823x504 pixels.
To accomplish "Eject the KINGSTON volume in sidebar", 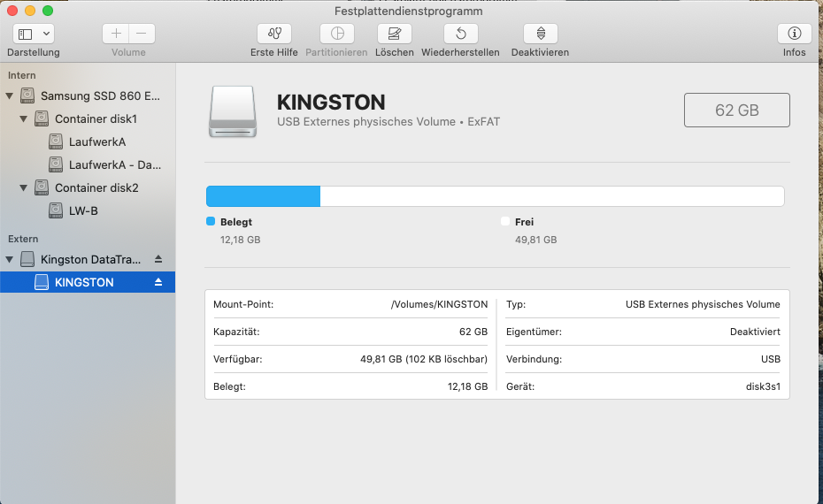I will [x=158, y=282].
